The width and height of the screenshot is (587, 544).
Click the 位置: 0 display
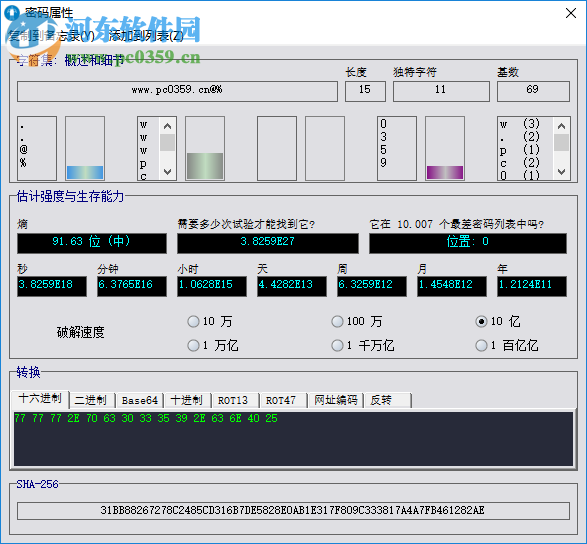click(x=468, y=243)
